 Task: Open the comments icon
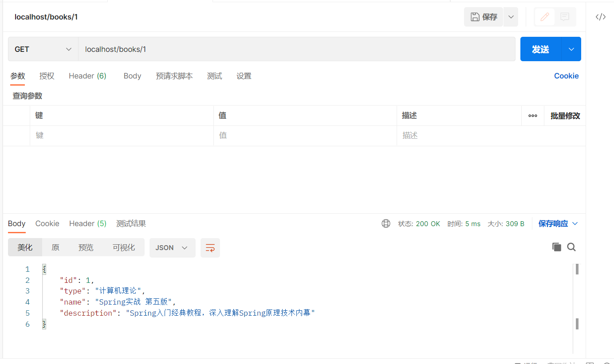click(x=565, y=17)
